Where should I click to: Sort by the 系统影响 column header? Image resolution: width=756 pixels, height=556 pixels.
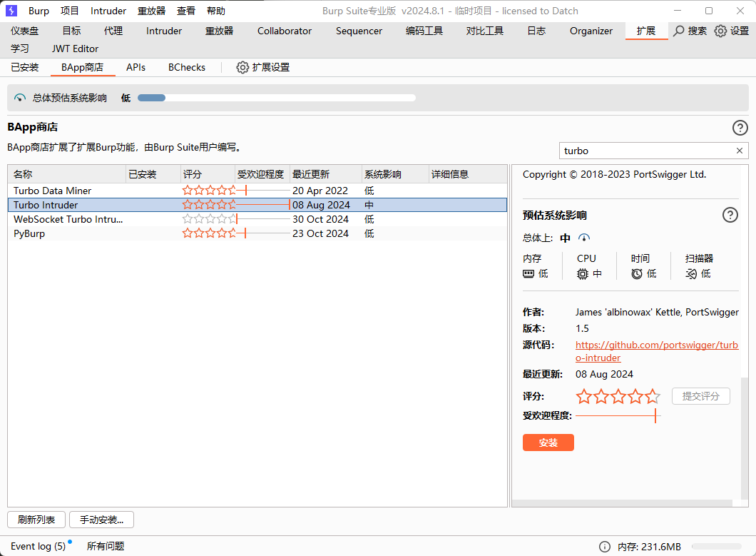click(395, 174)
